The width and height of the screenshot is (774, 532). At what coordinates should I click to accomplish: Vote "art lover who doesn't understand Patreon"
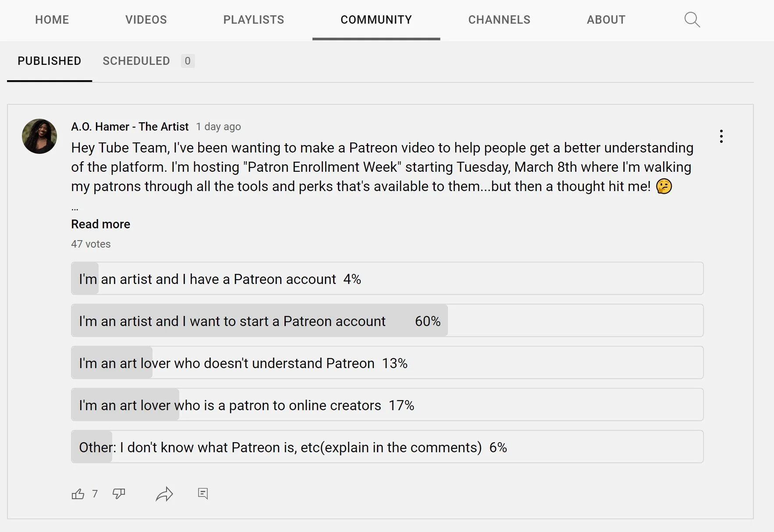387,362
